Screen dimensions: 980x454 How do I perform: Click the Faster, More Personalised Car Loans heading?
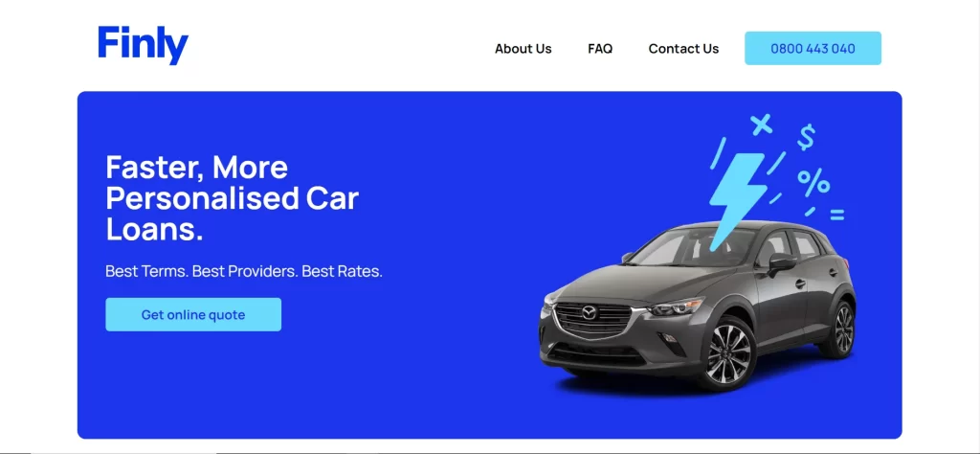232,198
